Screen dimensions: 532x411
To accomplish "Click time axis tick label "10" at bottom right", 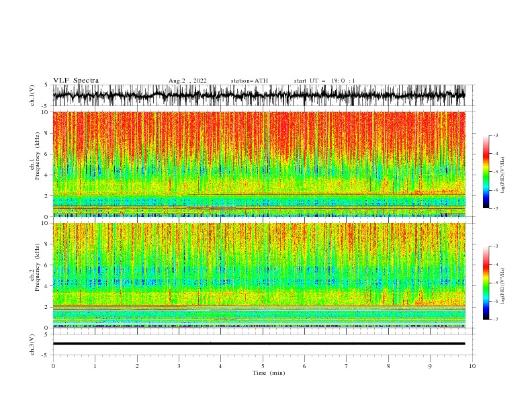I will 472,366.
